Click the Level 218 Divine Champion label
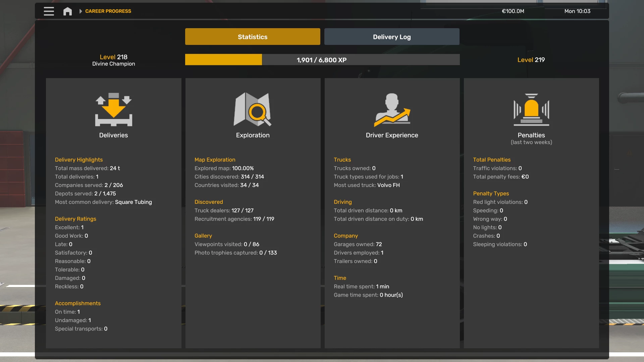 point(113,60)
